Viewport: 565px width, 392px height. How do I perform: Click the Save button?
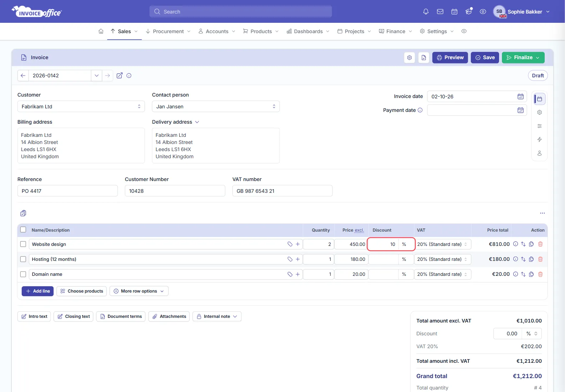485,57
